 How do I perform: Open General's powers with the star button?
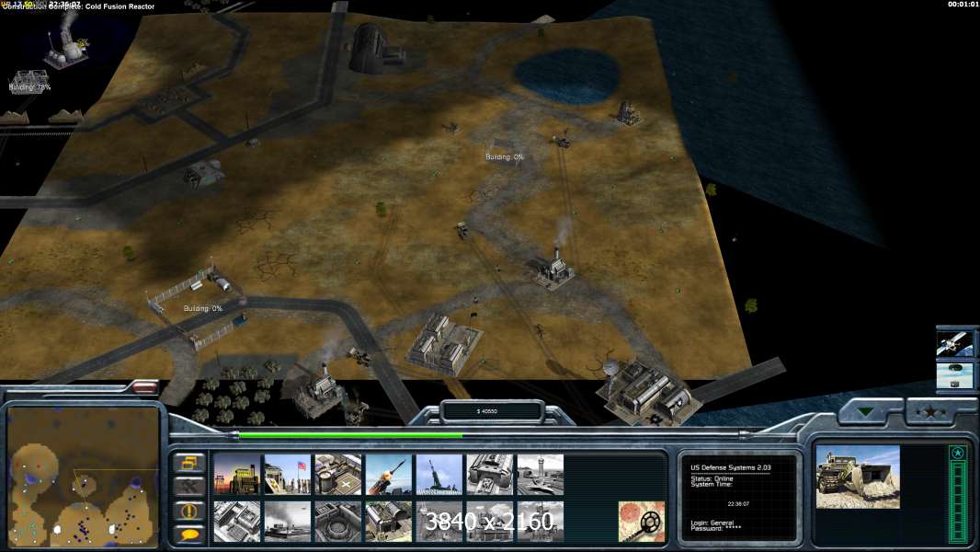[930, 411]
